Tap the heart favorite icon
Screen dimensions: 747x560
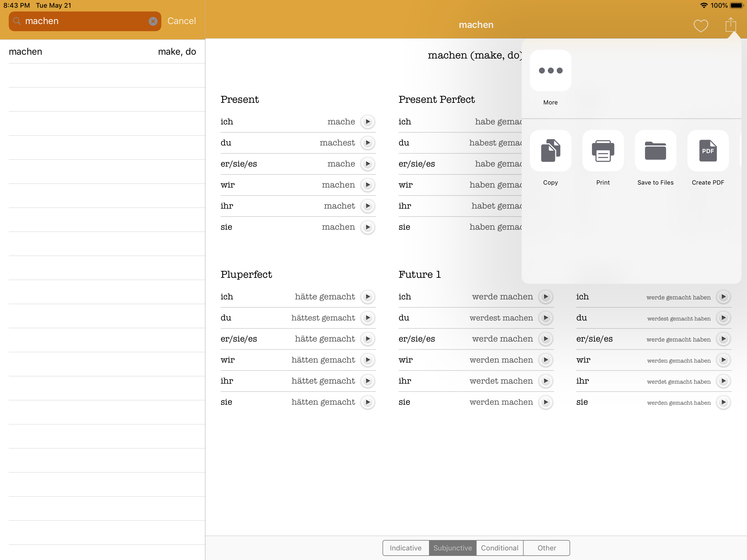[x=701, y=26]
